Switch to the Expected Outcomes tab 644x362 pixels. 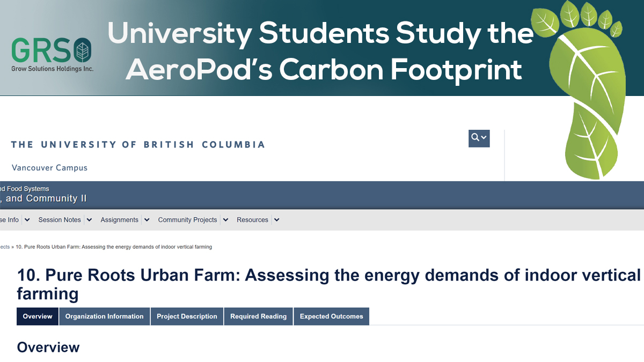coord(332,316)
